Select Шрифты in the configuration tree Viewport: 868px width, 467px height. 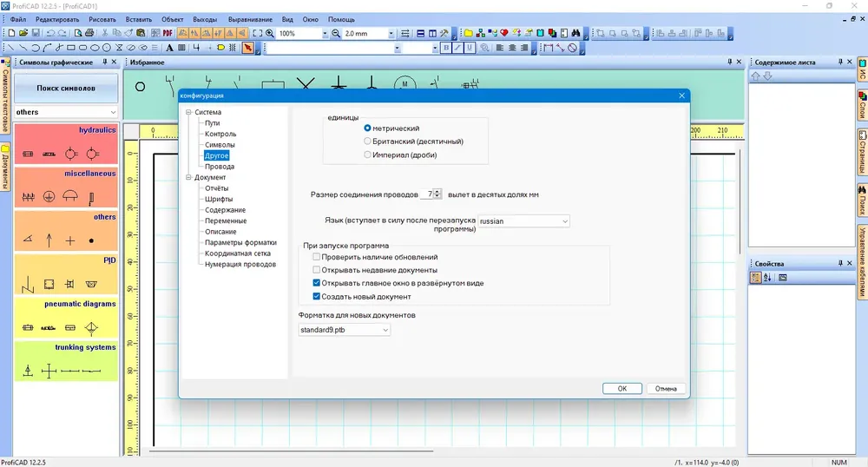click(x=219, y=199)
